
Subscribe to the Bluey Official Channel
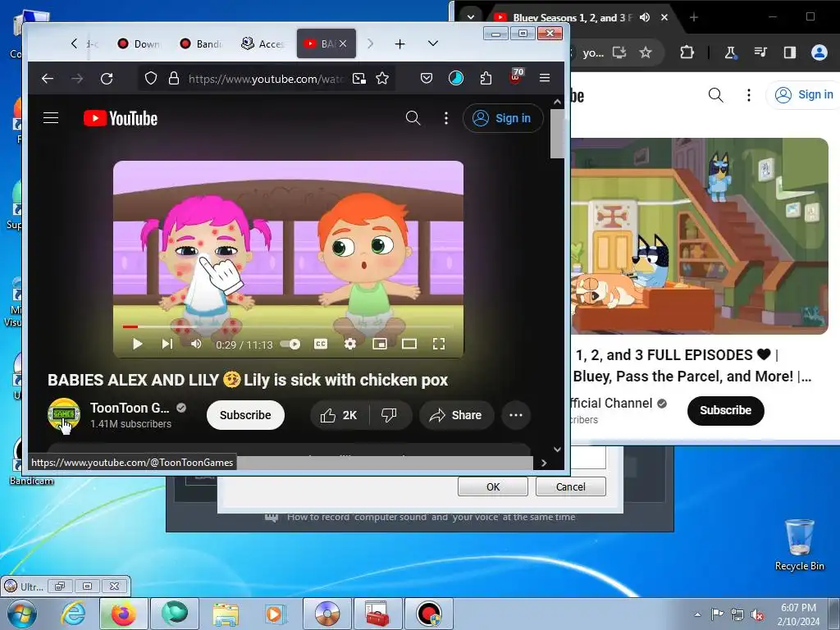(x=725, y=410)
